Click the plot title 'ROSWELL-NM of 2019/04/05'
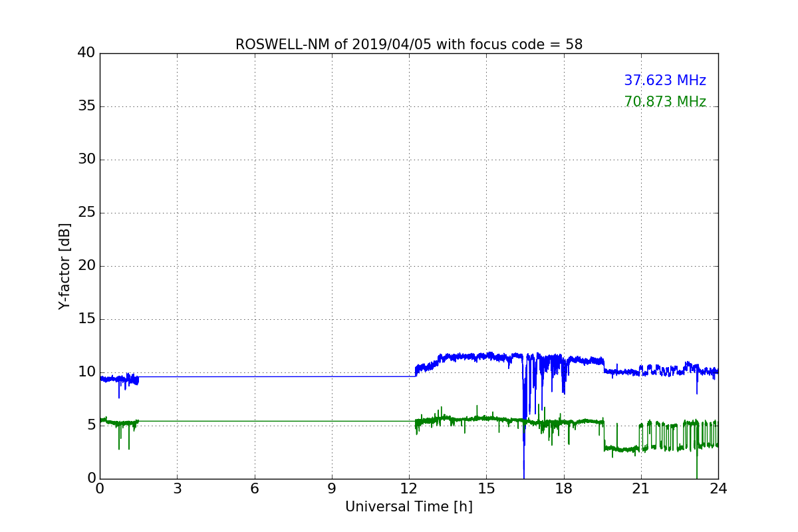798x532 pixels. [x=409, y=45]
